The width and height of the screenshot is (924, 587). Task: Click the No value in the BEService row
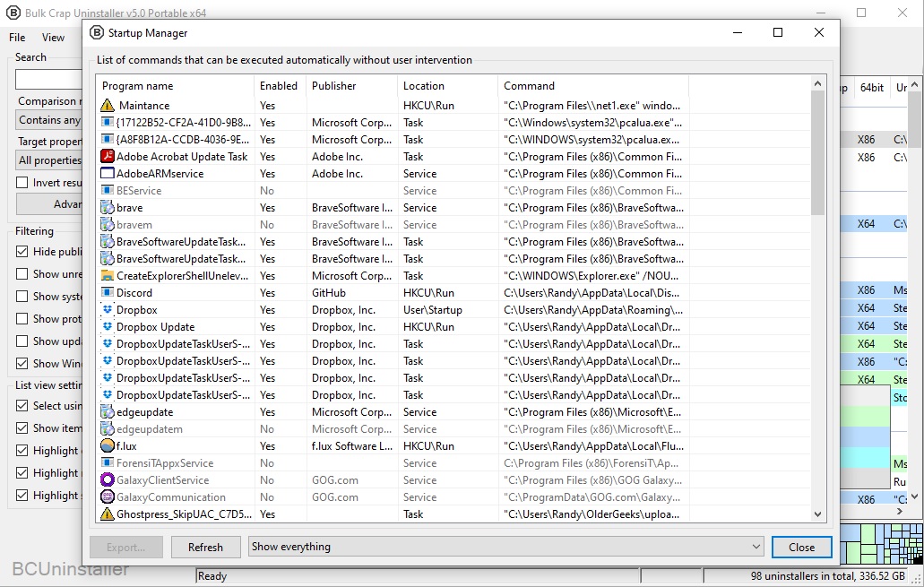point(267,191)
